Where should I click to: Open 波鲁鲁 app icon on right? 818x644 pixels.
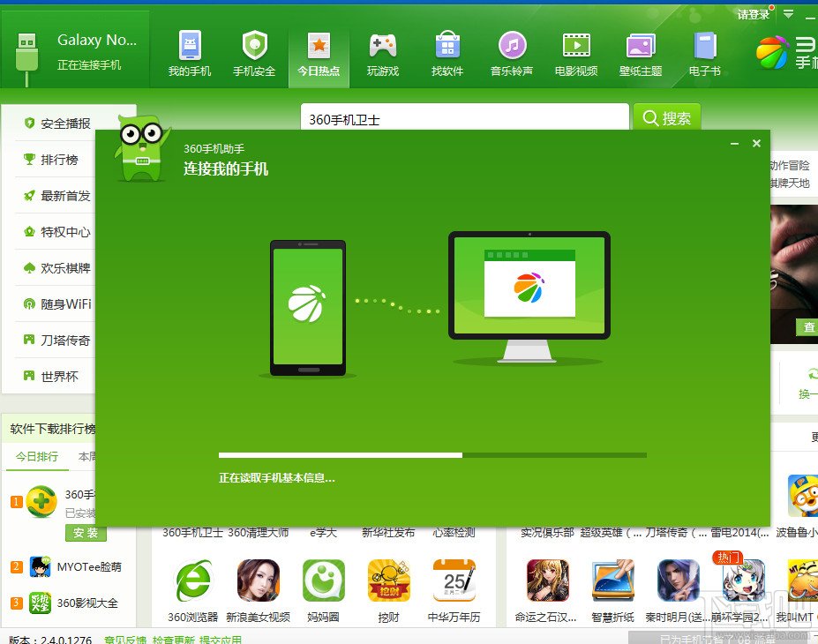click(x=803, y=496)
